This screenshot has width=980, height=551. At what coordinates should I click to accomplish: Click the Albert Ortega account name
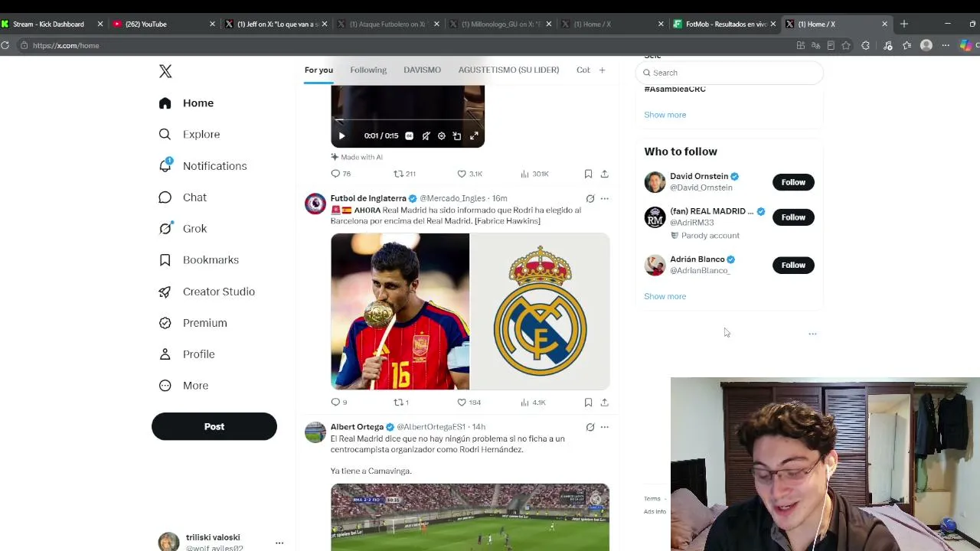point(357,427)
